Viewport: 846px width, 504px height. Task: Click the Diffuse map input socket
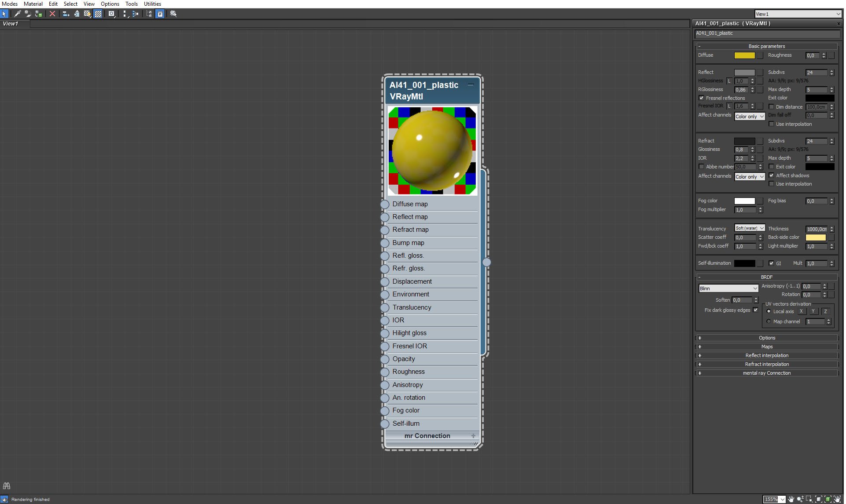click(385, 204)
